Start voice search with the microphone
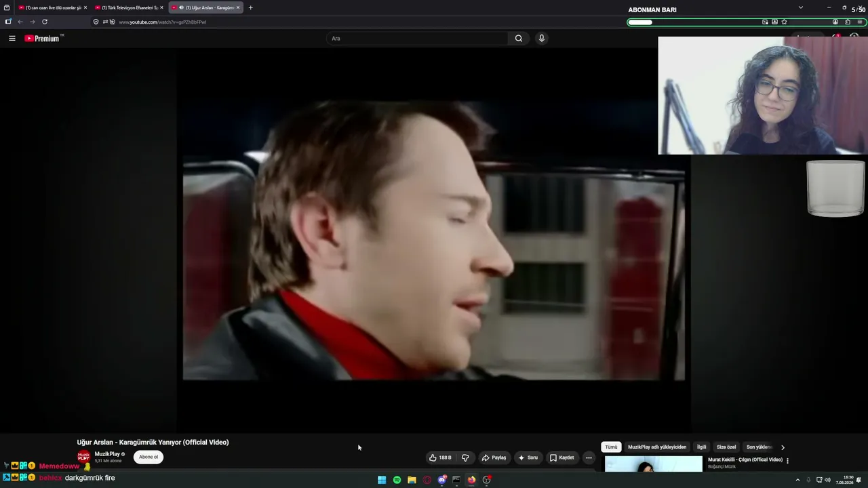Screen dimensions: 868x488 pyautogui.click(x=541, y=39)
